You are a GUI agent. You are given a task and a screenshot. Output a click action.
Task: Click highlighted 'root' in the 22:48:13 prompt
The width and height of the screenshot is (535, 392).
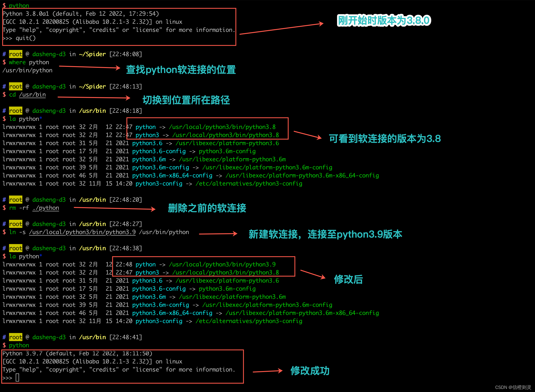tap(16, 87)
